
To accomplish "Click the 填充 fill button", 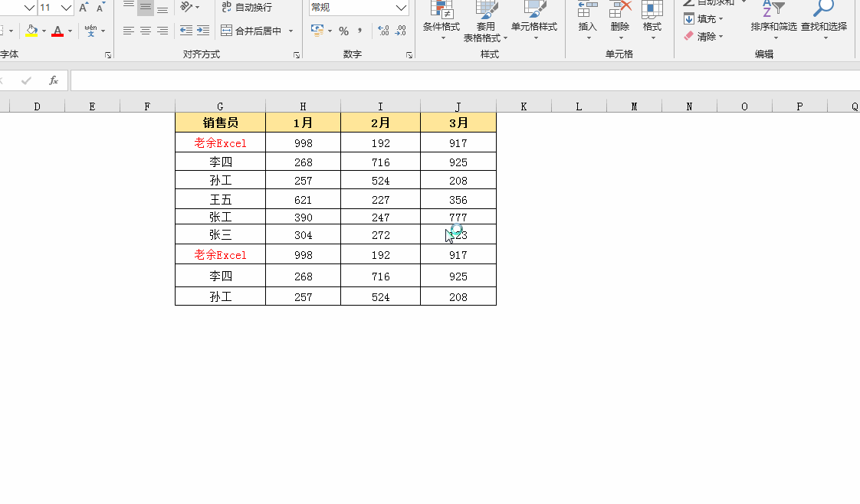I will [x=703, y=19].
